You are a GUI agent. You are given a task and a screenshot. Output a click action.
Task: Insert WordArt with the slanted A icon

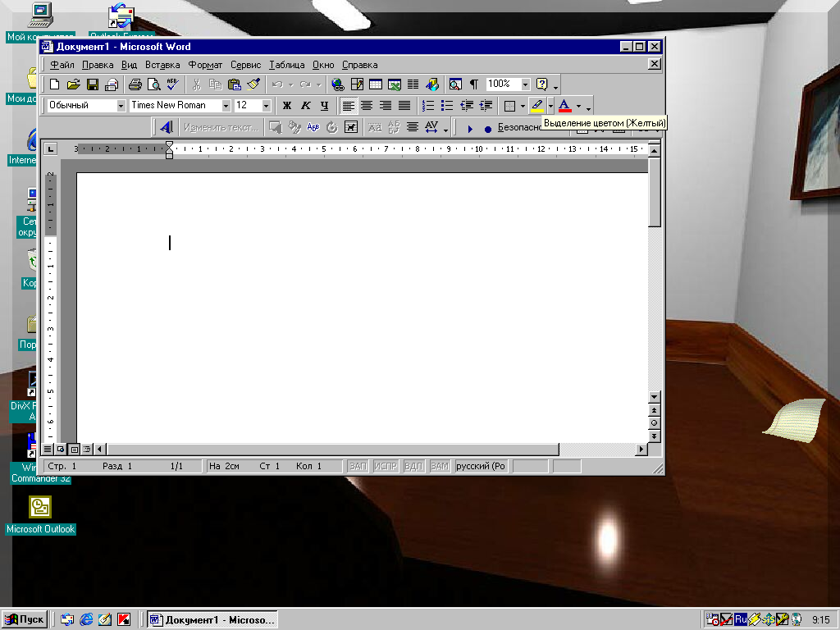166,127
